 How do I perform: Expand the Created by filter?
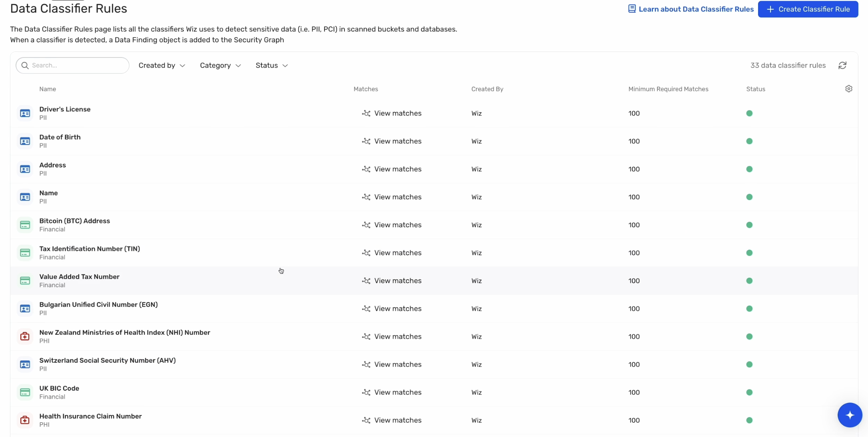point(162,66)
